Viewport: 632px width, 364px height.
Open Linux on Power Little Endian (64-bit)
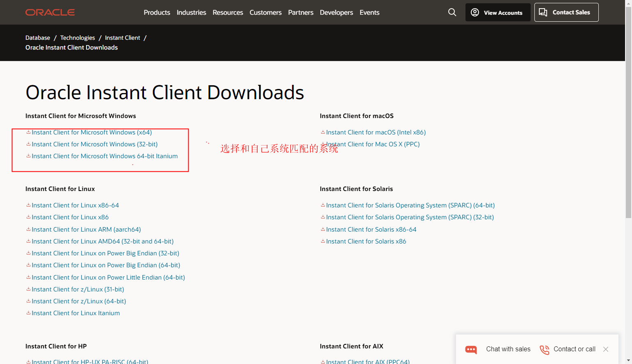(108, 278)
